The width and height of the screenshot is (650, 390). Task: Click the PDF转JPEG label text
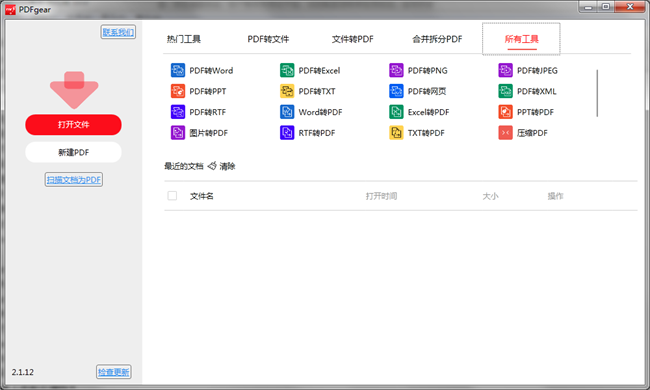537,70
